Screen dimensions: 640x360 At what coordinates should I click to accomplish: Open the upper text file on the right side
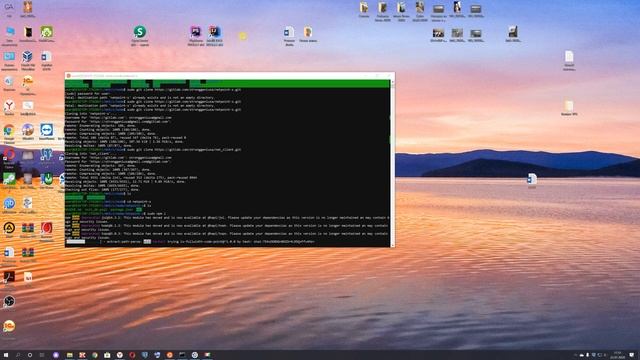point(569,56)
